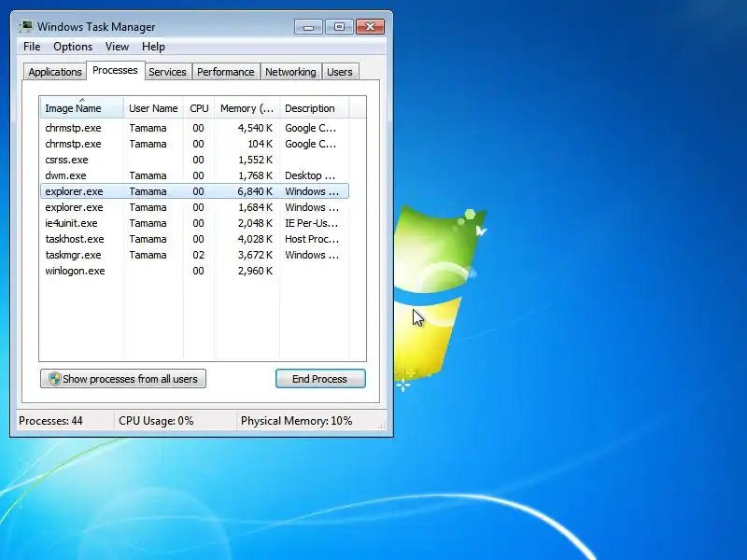Maximize the Task Manager window
747x560 pixels.
pyautogui.click(x=339, y=27)
